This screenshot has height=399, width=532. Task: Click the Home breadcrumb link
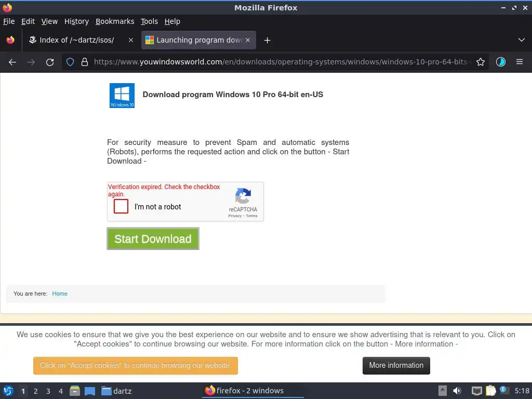click(x=60, y=294)
